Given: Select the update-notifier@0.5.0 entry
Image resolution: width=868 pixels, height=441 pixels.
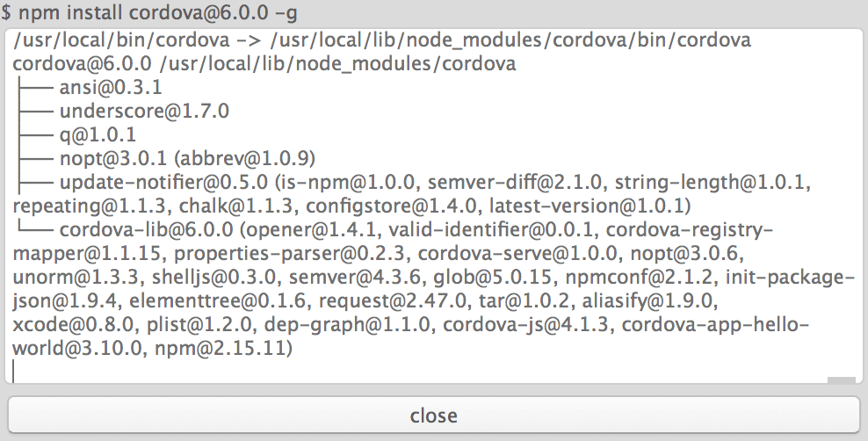Looking at the screenshot, I should coord(163,182).
